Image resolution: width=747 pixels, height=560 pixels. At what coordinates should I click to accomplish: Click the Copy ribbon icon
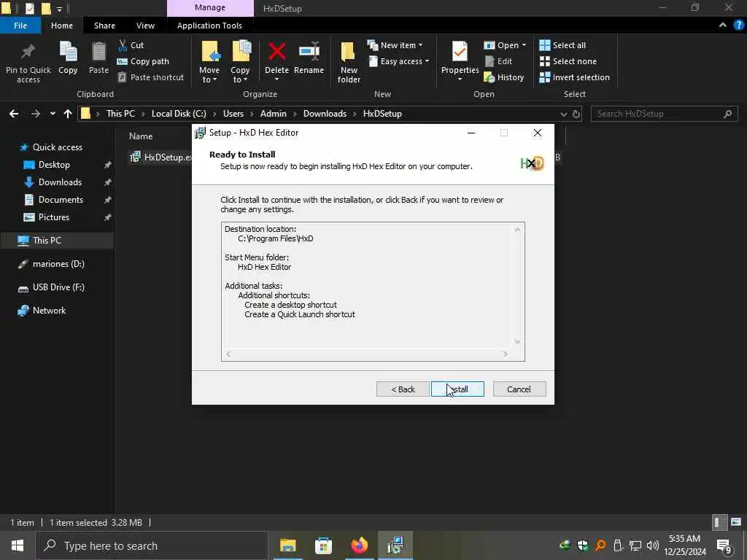click(x=68, y=58)
